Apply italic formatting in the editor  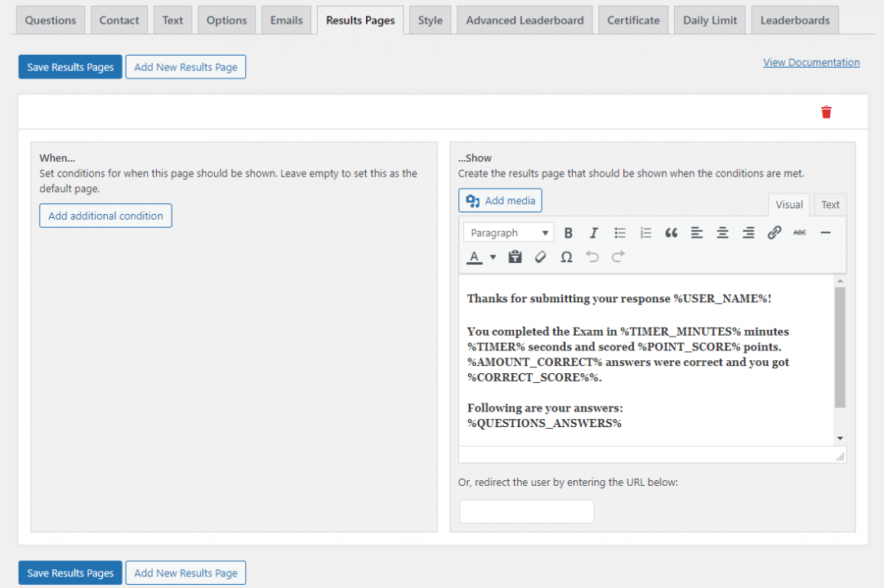pyautogui.click(x=594, y=232)
